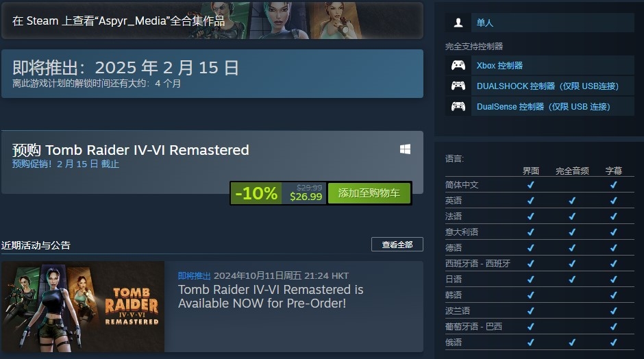This screenshot has width=644, height=359.
Task: Open the DualSense 控制器 USB link
Action: 543,106
